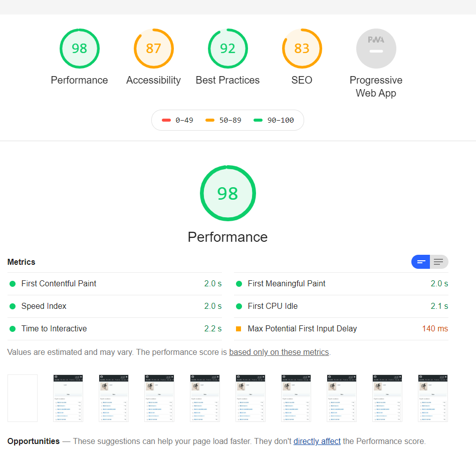Open the 'based only on these metrics' link
This screenshot has width=476, height=451.
[x=279, y=352]
